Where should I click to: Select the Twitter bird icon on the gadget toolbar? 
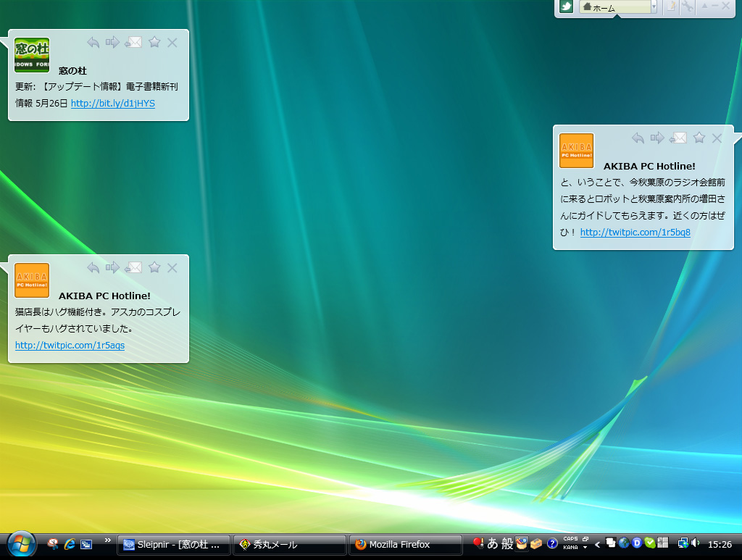566,7
